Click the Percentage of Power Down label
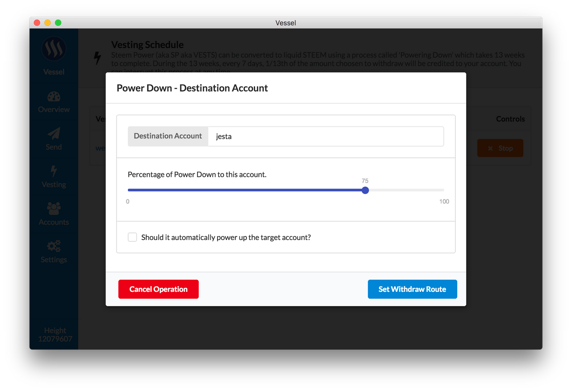Viewport: 572px width, 392px height. click(x=197, y=174)
